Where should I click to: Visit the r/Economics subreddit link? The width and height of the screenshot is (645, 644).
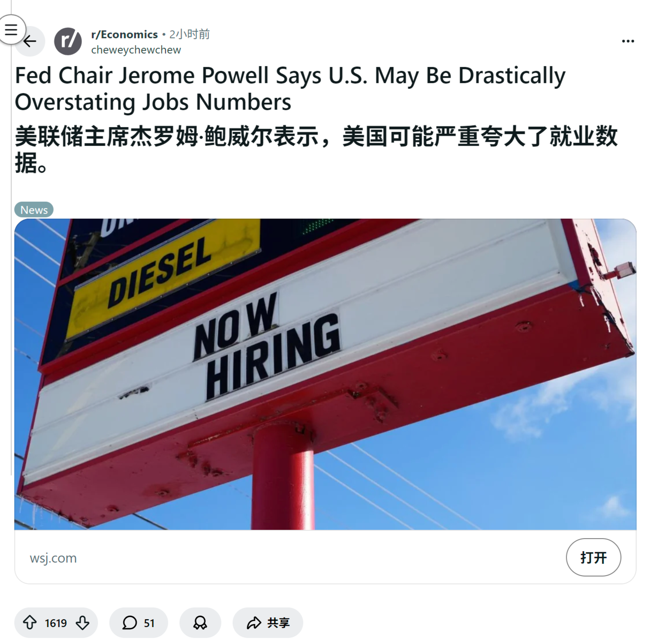[x=125, y=34]
